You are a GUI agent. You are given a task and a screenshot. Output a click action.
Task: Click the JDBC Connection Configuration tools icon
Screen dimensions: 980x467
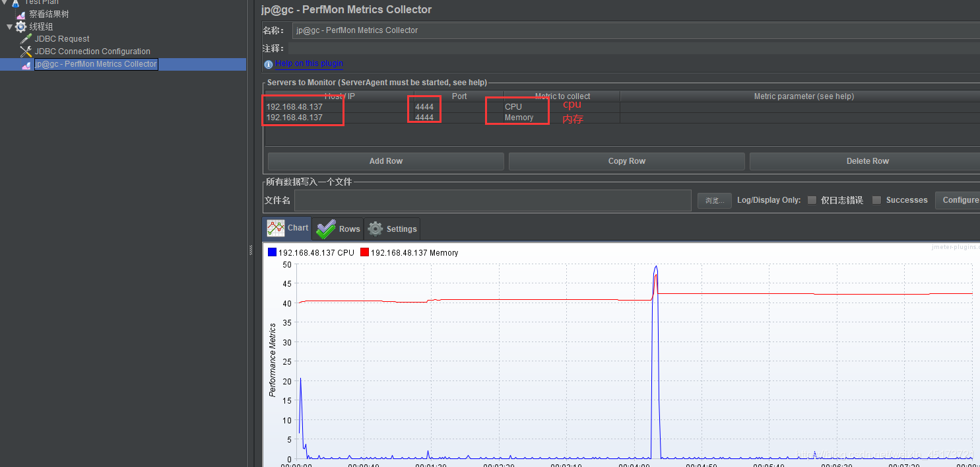pos(26,52)
